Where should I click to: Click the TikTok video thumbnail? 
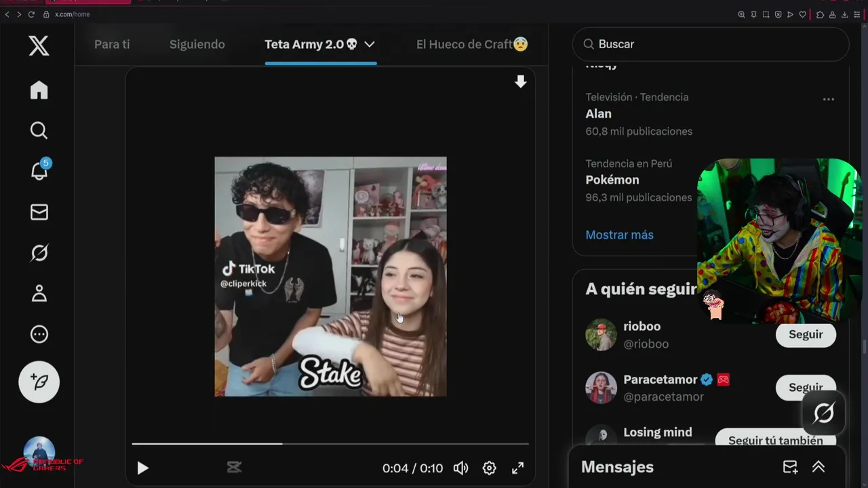tap(330, 277)
